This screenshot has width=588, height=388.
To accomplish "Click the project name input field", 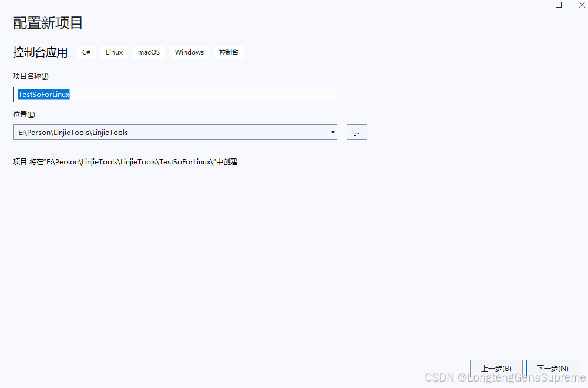I will pos(174,95).
